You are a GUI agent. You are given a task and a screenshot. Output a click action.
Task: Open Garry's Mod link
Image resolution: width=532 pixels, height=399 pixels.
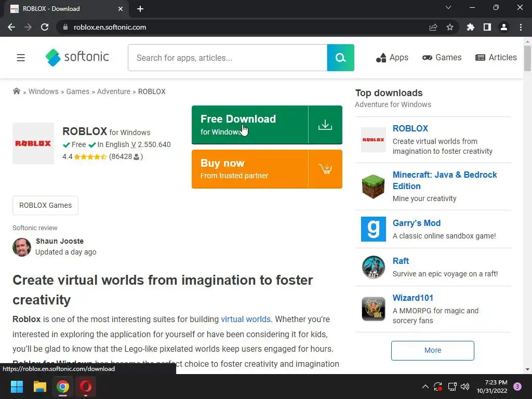(x=417, y=223)
